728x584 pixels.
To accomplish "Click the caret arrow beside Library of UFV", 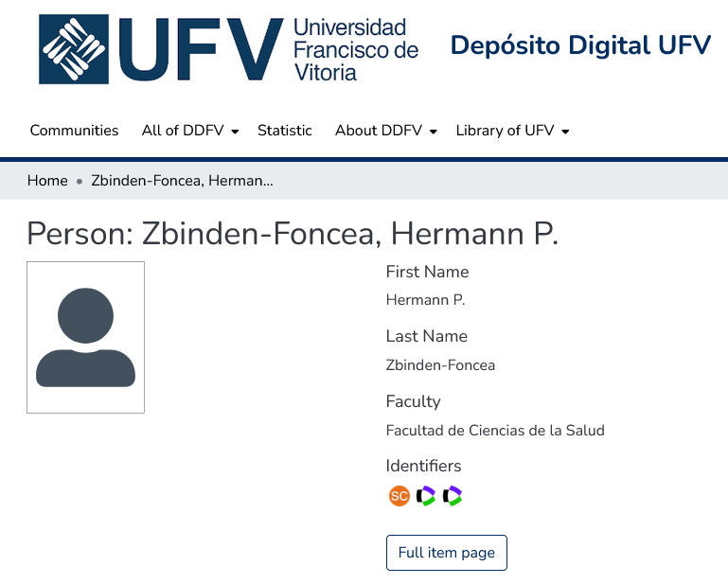I will pyautogui.click(x=565, y=132).
